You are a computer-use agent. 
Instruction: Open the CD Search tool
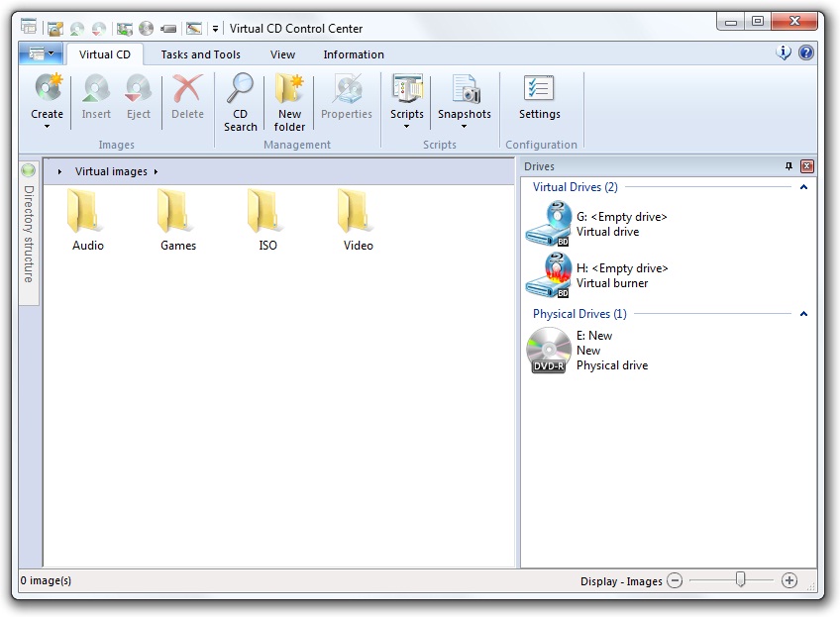click(x=240, y=102)
